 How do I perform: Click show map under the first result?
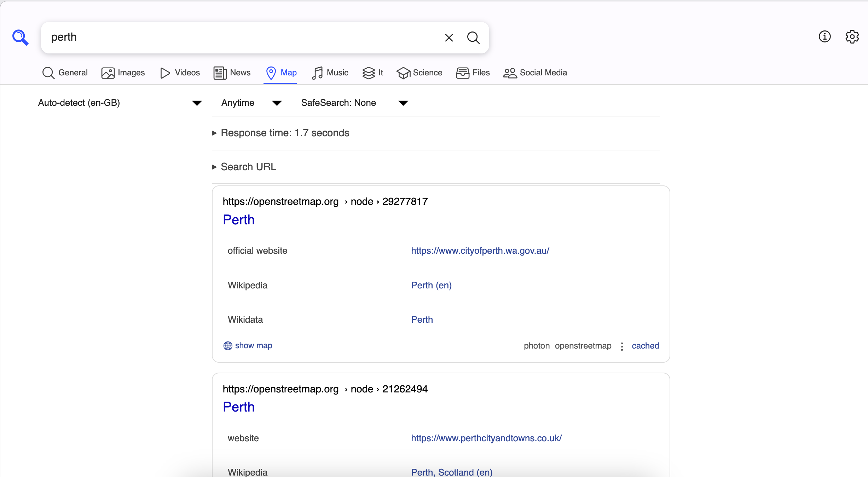pos(253,346)
